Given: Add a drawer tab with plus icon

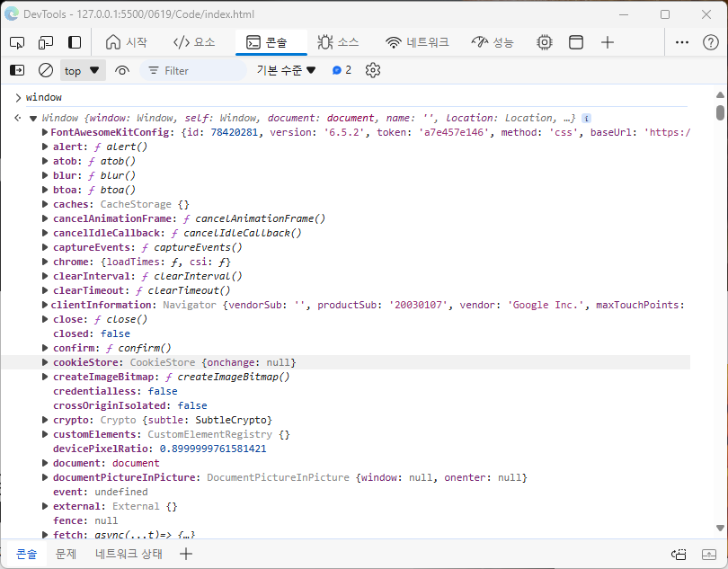Looking at the screenshot, I should pos(186,554).
